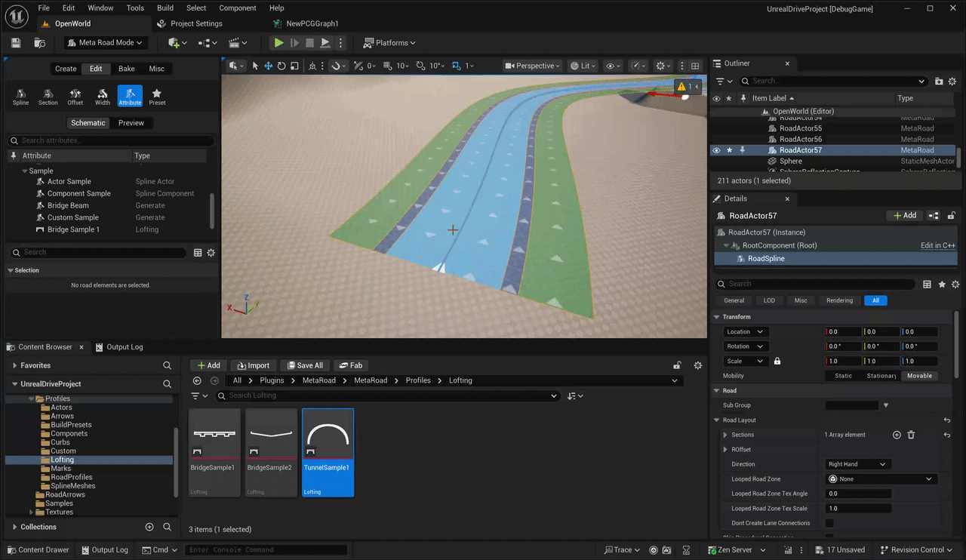Show only favorite properties in Details

point(942,284)
